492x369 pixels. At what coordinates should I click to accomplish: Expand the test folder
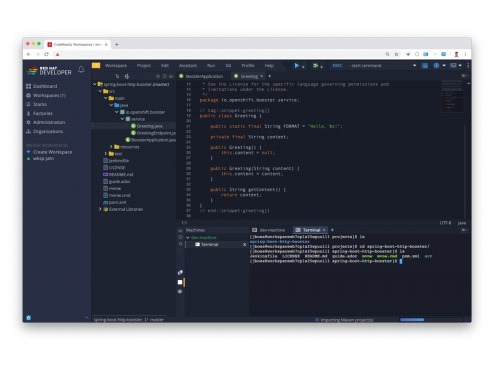tap(106, 154)
